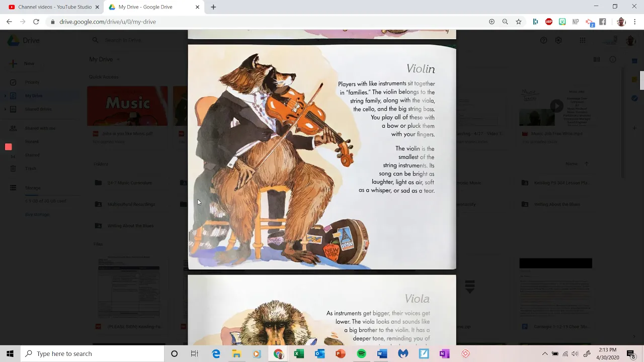
Task: Open the Chrome profile avatar
Action: coord(621,22)
